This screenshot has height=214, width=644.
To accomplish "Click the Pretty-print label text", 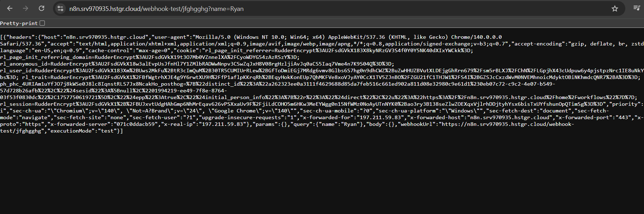I will click(x=19, y=23).
